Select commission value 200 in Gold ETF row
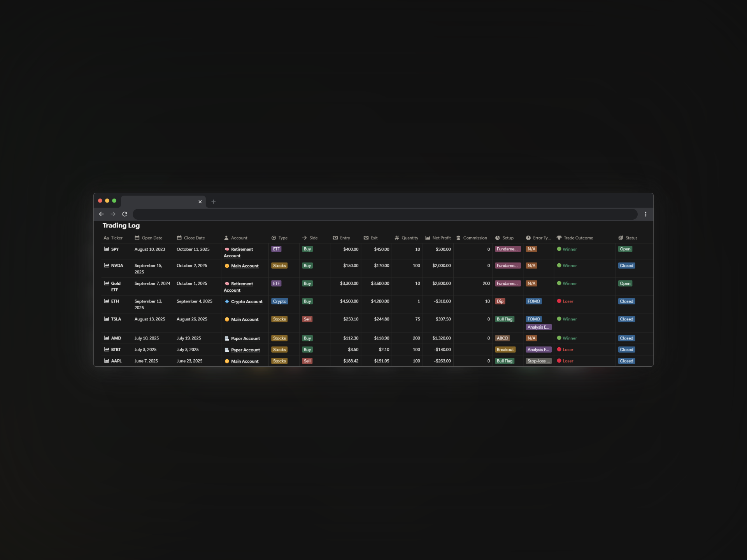This screenshot has width=747, height=560. [x=486, y=283]
